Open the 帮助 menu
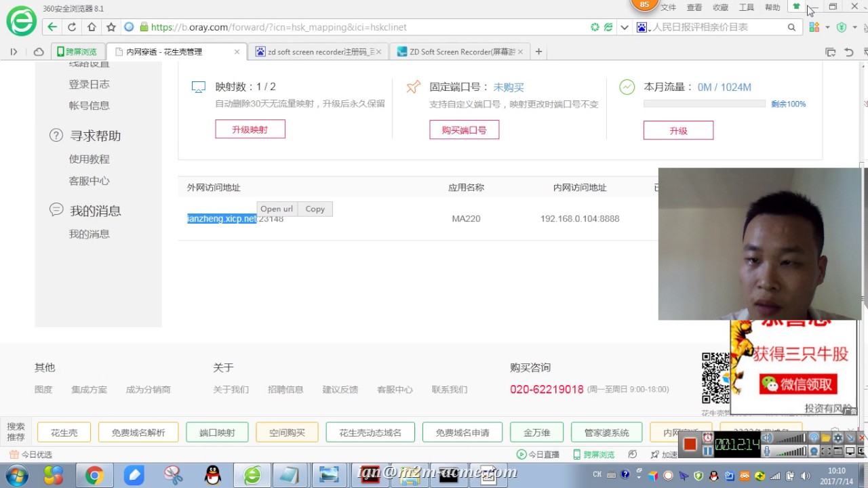The width and height of the screenshot is (868, 488). tap(772, 7)
